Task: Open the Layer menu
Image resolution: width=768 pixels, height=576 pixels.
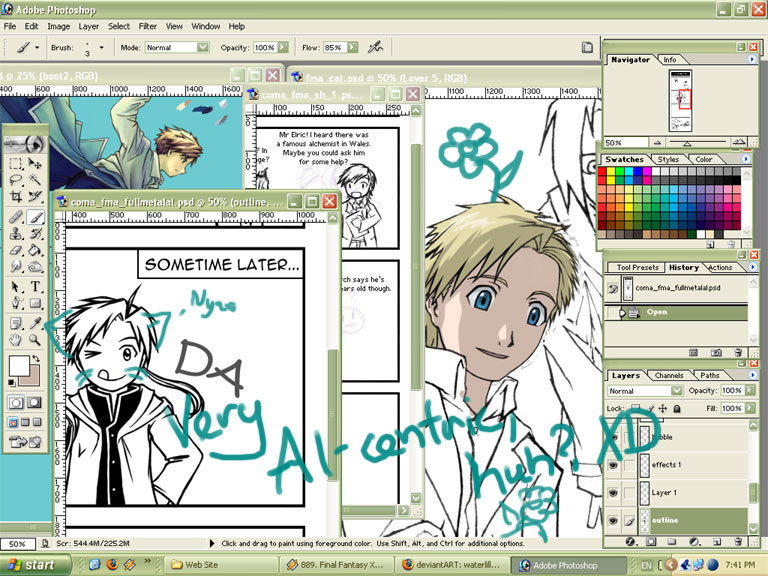Action: (x=89, y=26)
